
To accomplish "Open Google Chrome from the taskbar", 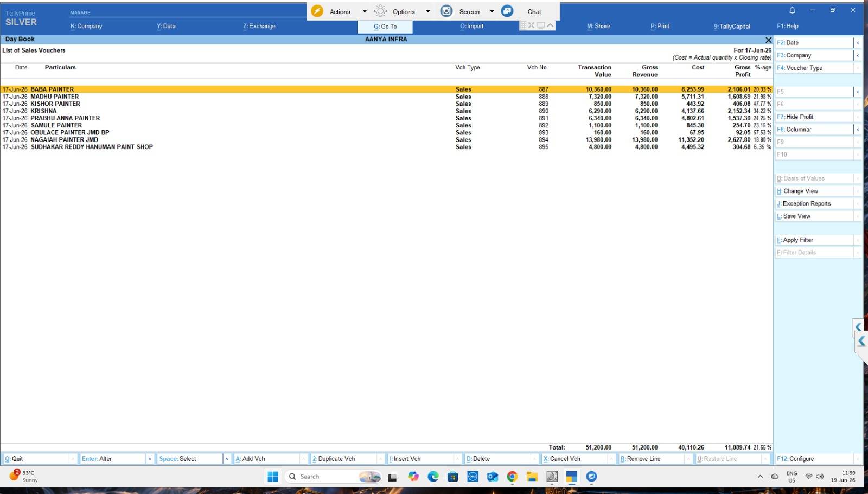I will pos(512,477).
